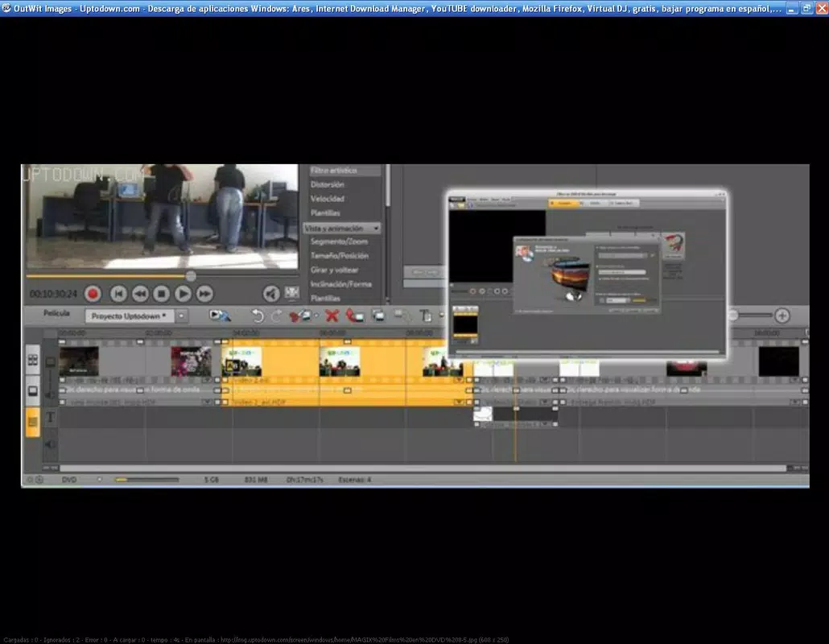Open Plantillas under Inclinación/Forma
This screenshot has width=829, height=644.
(x=325, y=299)
